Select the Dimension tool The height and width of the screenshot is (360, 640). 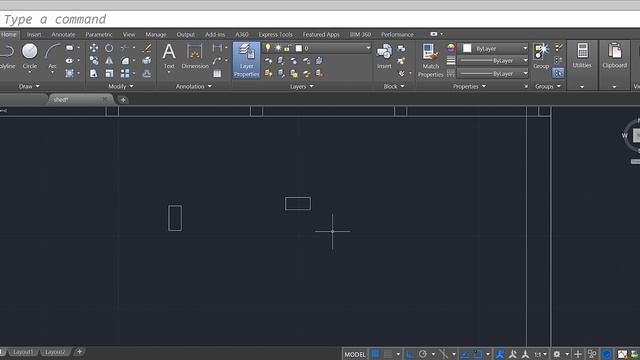pos(195,56)
